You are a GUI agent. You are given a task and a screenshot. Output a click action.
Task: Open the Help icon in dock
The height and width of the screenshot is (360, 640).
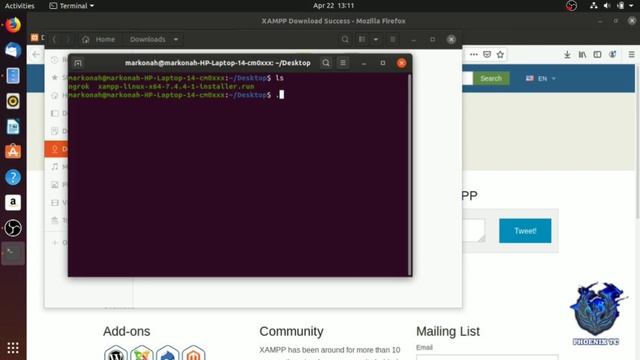tap(13, 177)
